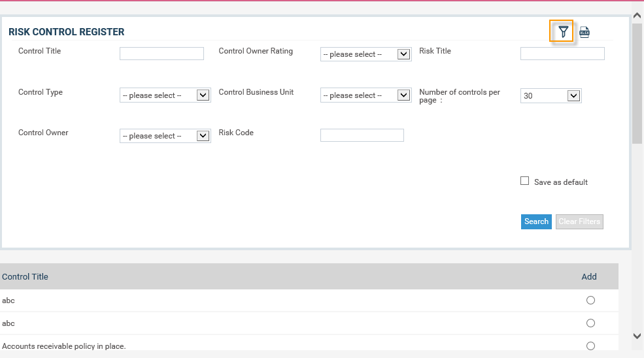Image resolution: width=644 pixels, height=358 pixels.
Task: Expand the Control Type dropdown
Action: [165, 95]
